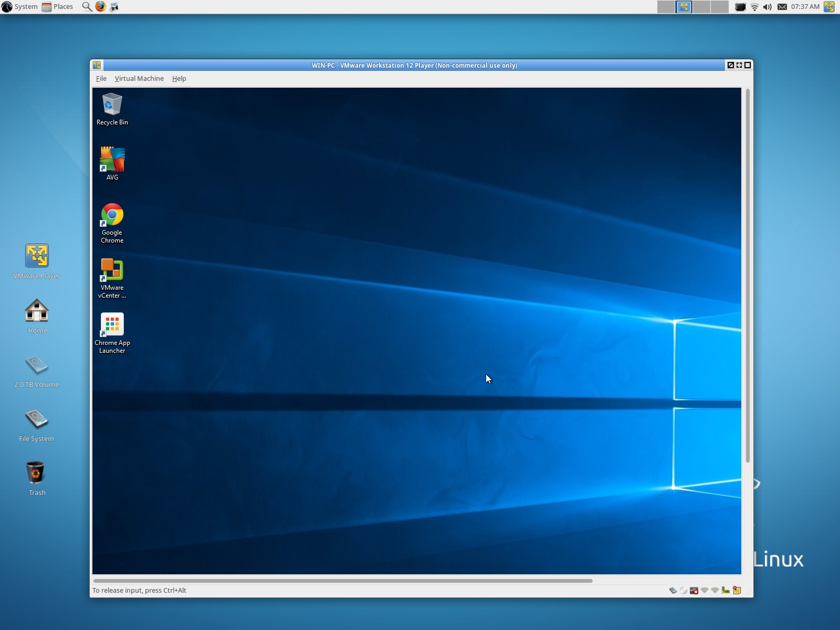This screenshot has width=840, height=630.
Task: Open the 2.0 TB Volume drive icon
Action: click(x=37, y=371)
